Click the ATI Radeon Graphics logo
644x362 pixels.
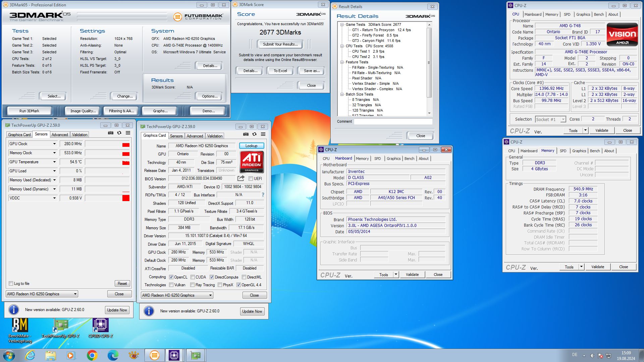(x=252, y=162)
